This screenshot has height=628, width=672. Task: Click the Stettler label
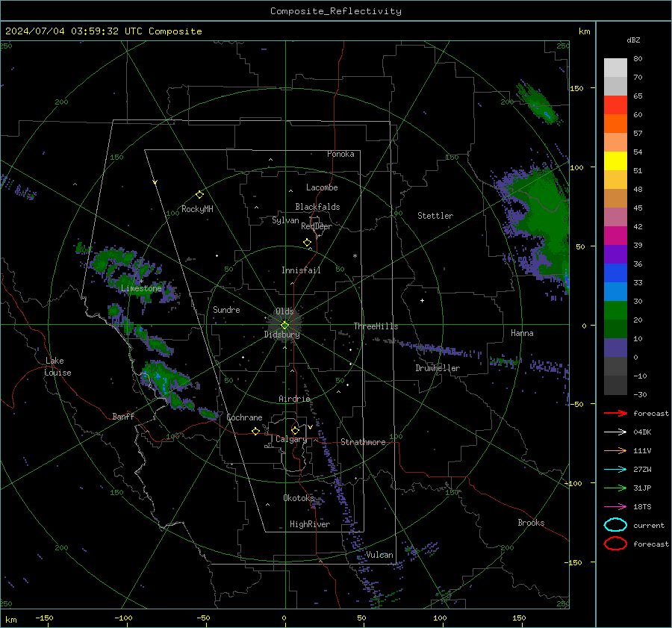coord(435,216)
